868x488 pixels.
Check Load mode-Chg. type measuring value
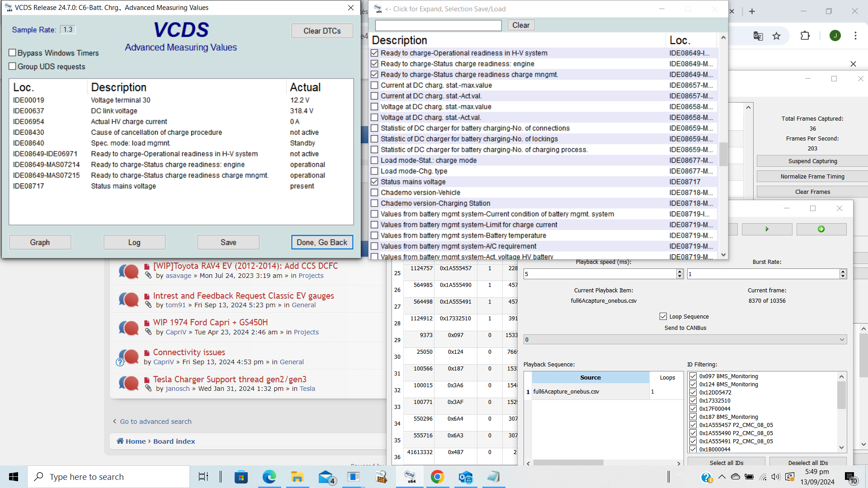pos(374,171)
